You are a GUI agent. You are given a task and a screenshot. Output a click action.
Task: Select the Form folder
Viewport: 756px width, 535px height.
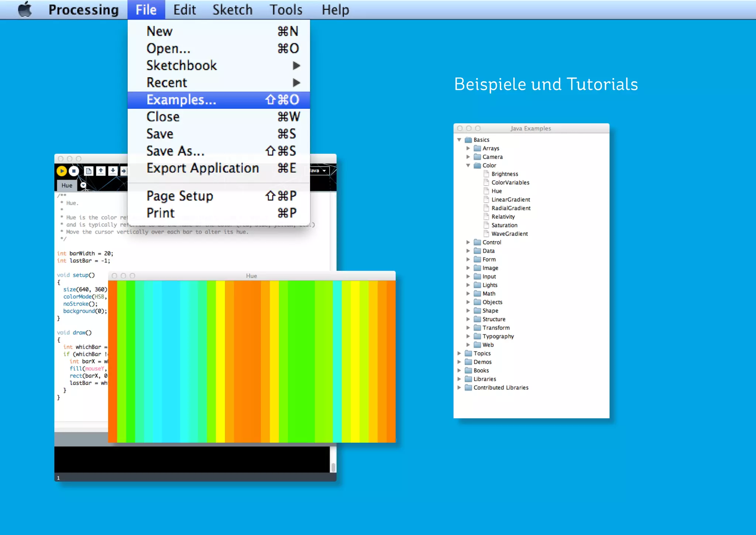pos(485,259)
